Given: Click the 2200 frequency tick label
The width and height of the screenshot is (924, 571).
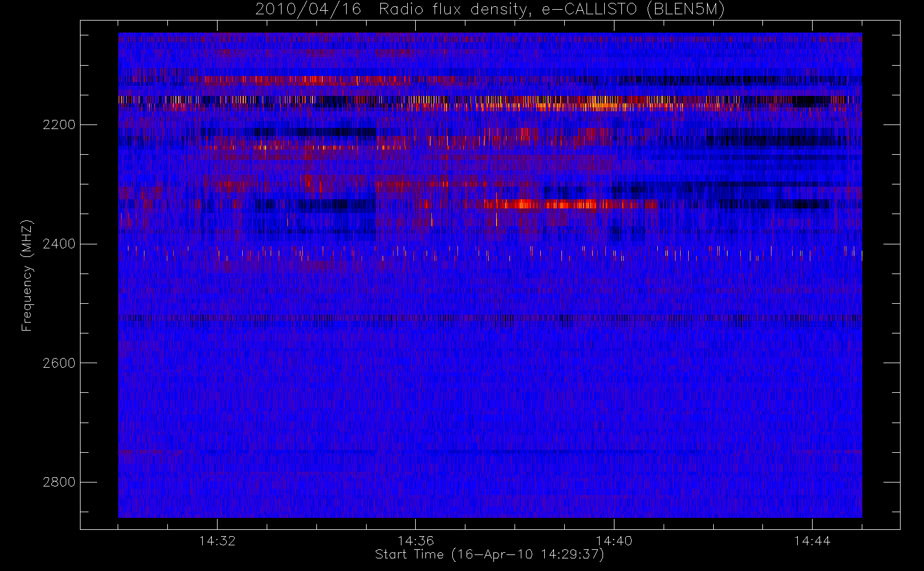Looking at the screenshot, I should click(x=59, y=125).
